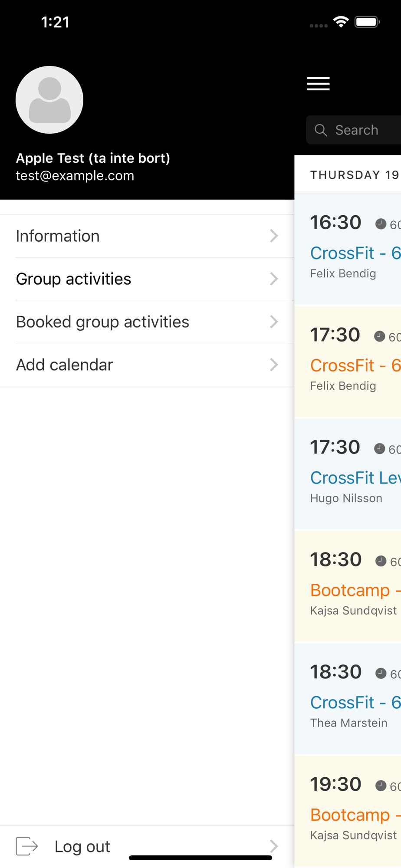Tap the clock icon on 16:30 class
This screenshot has width=401, height=868.
coord(381,224)
